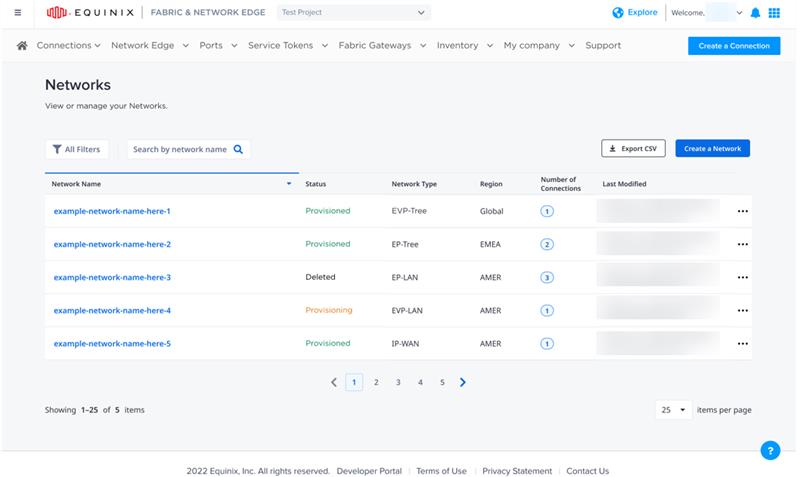Click the help question mark bubble

770,450
